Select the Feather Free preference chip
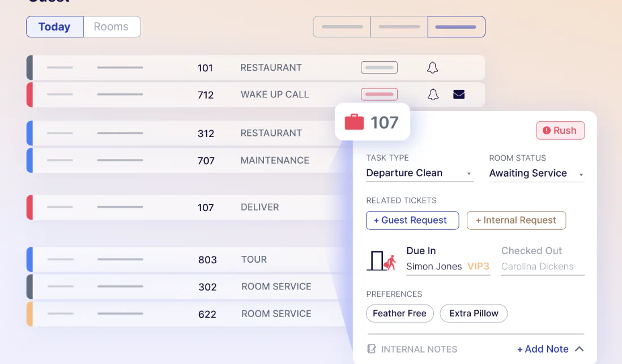 [399, 313]
